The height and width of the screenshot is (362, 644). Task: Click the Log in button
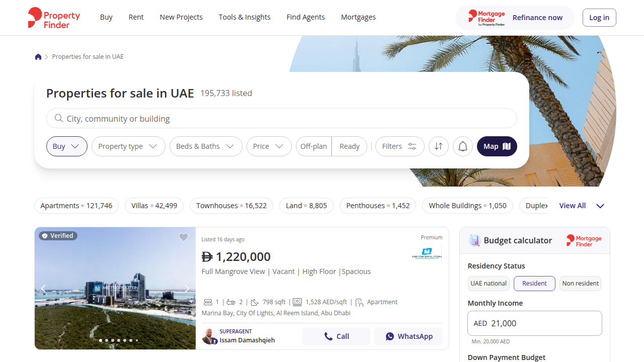pos(599,18)
